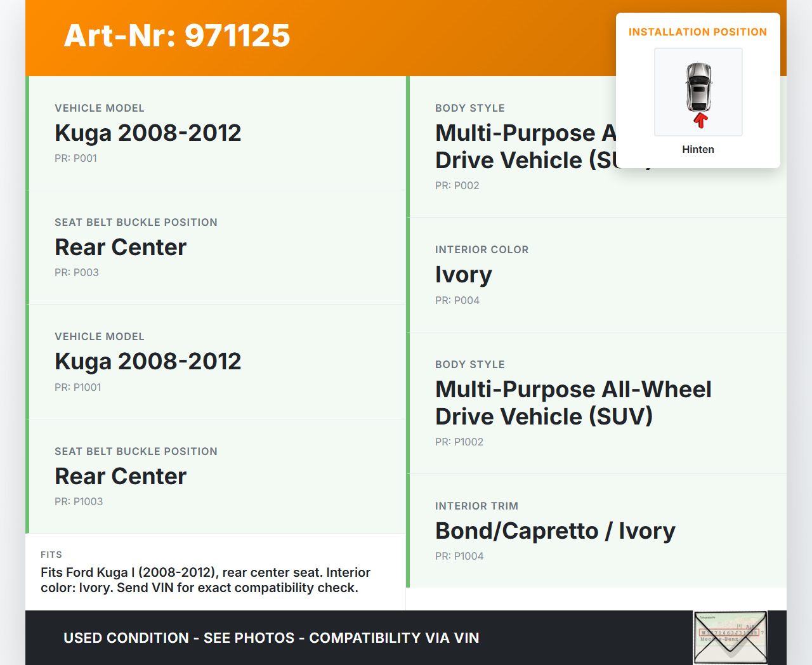This screenshot has width=812, height=665.
Task: Click the PR: P1002 code
Action: point(459,442)
